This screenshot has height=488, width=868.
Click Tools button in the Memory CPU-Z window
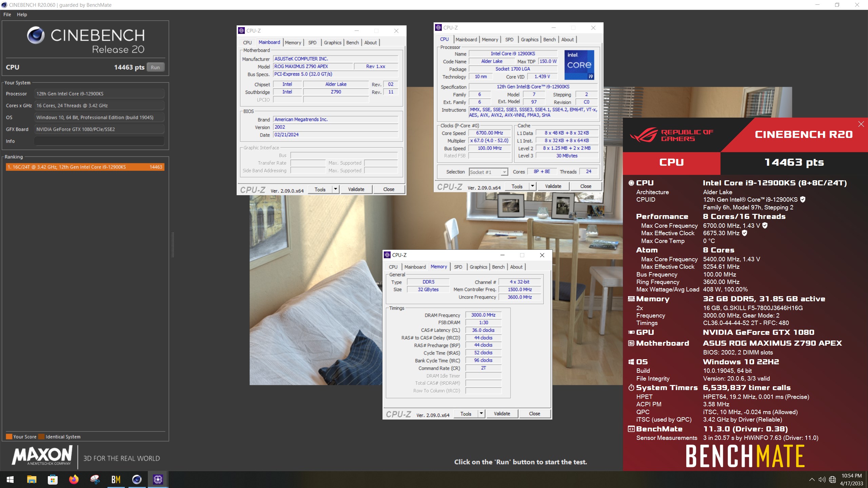(x=466, y=414)
